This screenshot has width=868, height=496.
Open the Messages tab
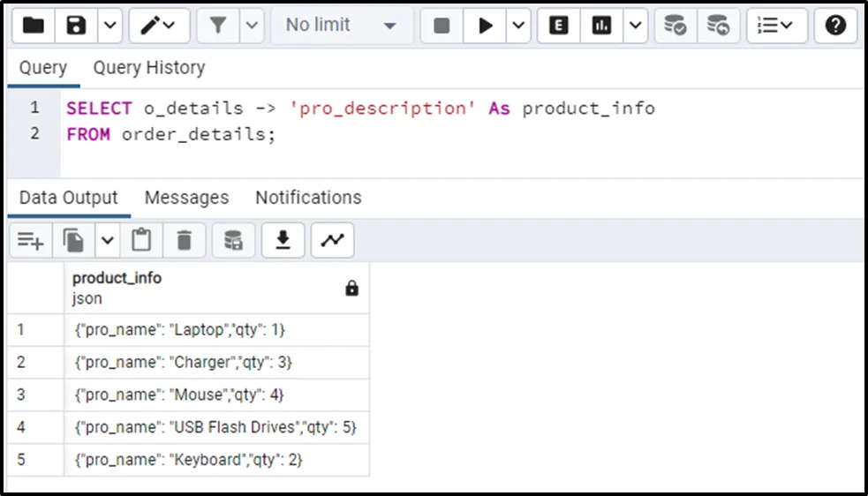(186, 198)
